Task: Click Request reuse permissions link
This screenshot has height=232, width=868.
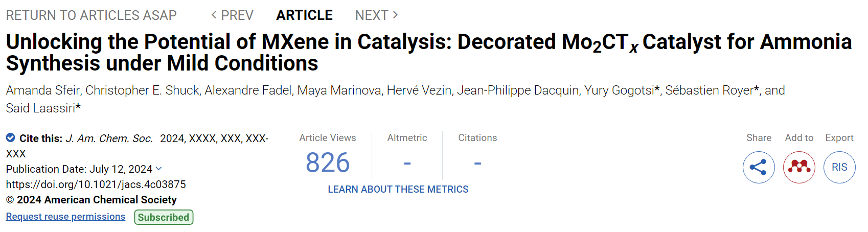Action: [x=65, y=217]
